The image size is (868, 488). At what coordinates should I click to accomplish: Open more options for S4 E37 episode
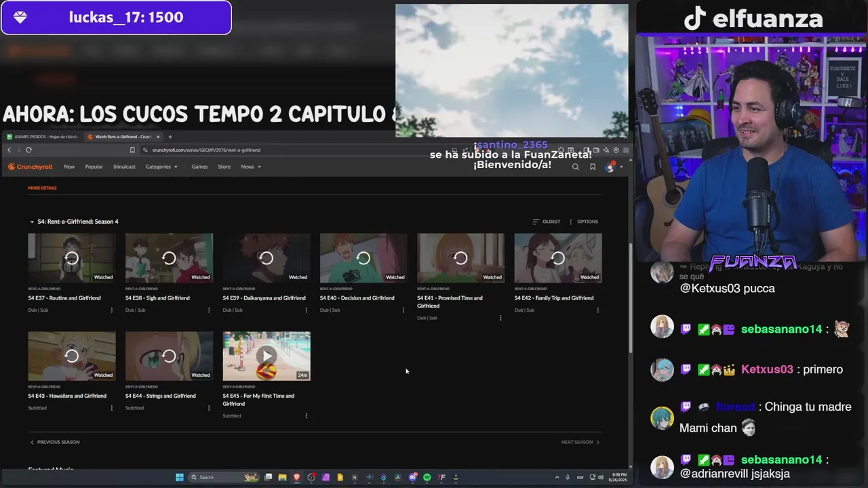112,310
